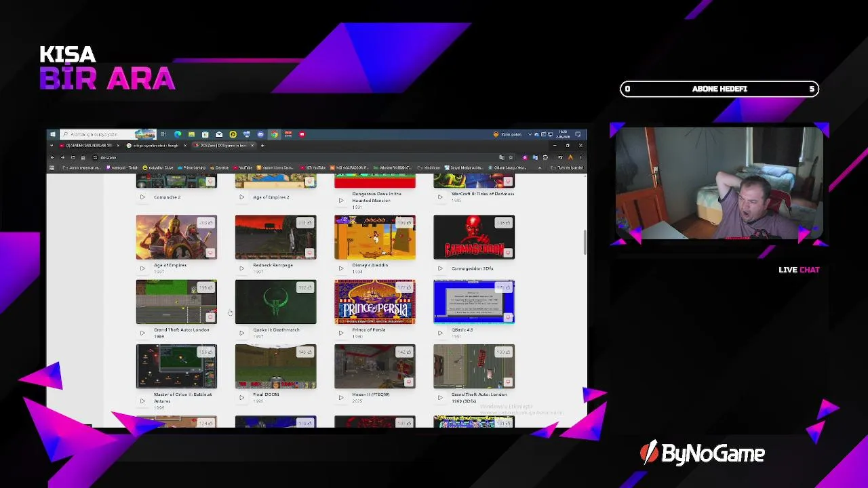The height and width of the screenshot is (488, 868).
Task: Open the YouTube bookmark in bookmarks bar
Action: [x=243, y=167]
